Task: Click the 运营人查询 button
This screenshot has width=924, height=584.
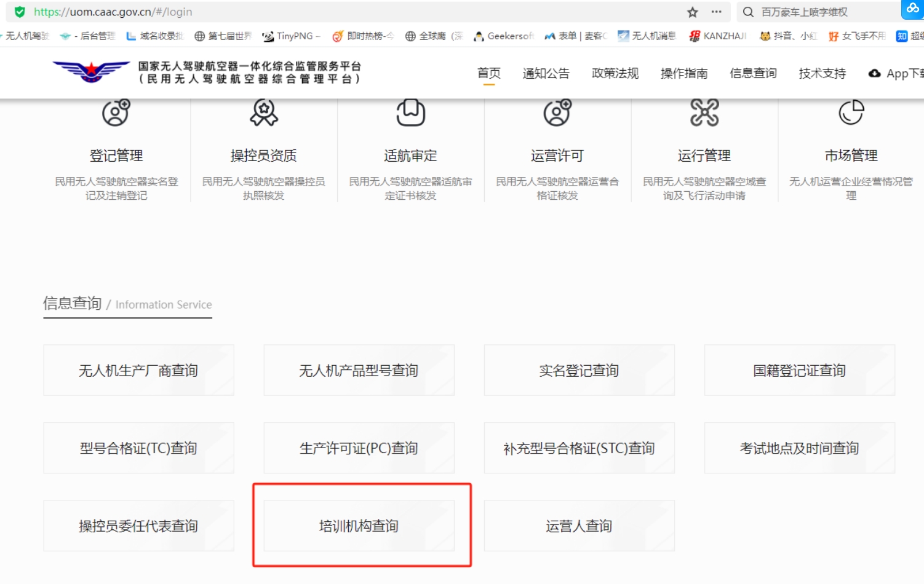Action: 579,526
